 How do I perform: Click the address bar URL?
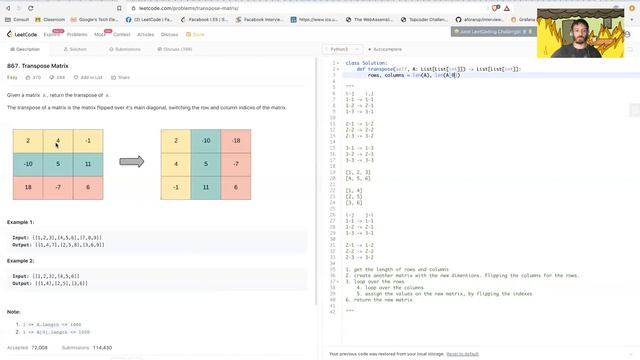[x=189, y=8]
